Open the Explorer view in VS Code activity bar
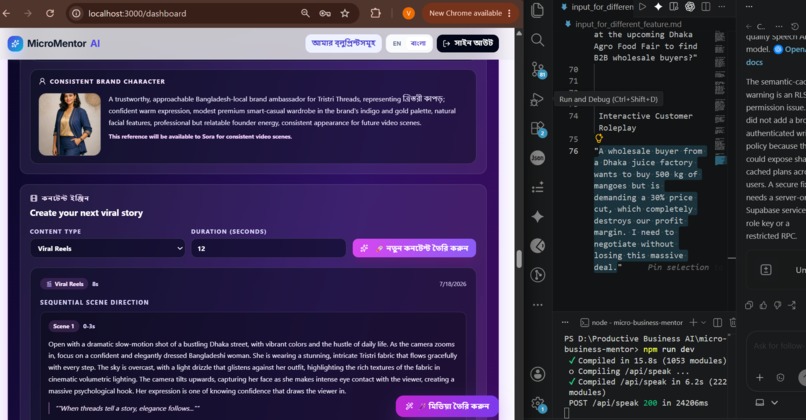The width and height of the screenshot is (806, 420). click(538, 10)
